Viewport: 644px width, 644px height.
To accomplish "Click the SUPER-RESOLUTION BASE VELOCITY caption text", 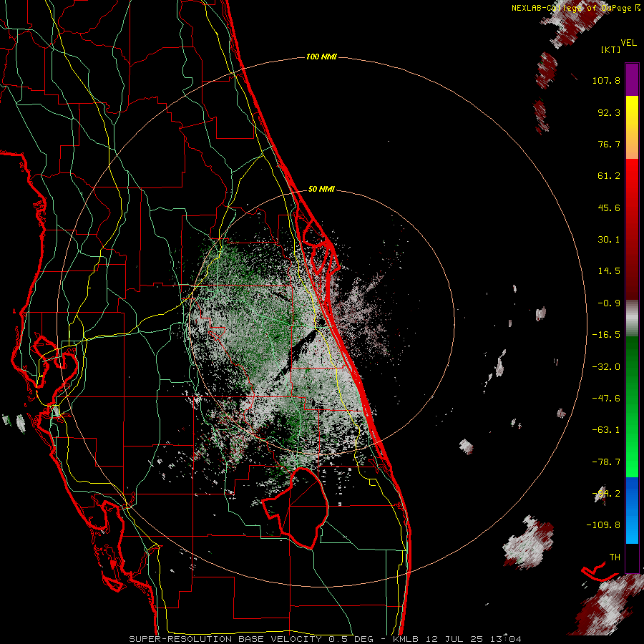I will click(x=226, y=639).
